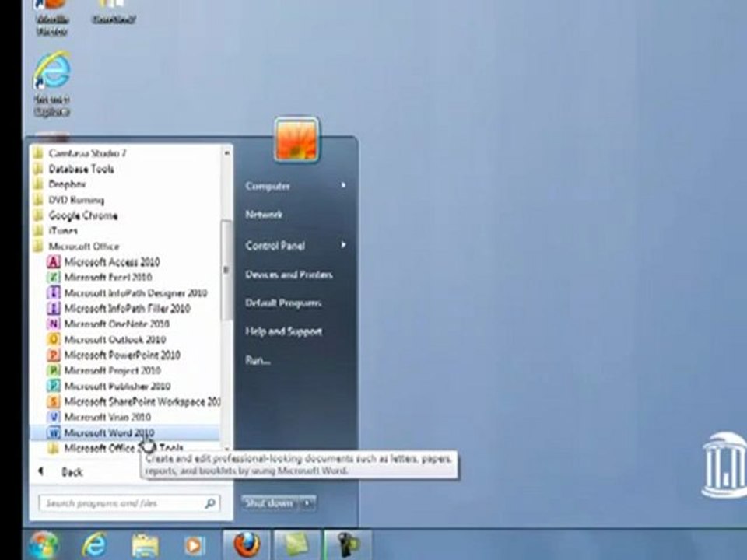Launch Windows Media Player from taskbar
The height and width of the screenshot is (560, 747).
[195, 546]
